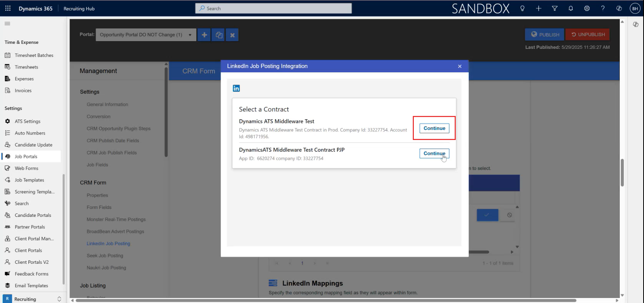Expand the Recruiting area switcher
The width and height of the screenshot is (644, 303).
tap(59, 299)
